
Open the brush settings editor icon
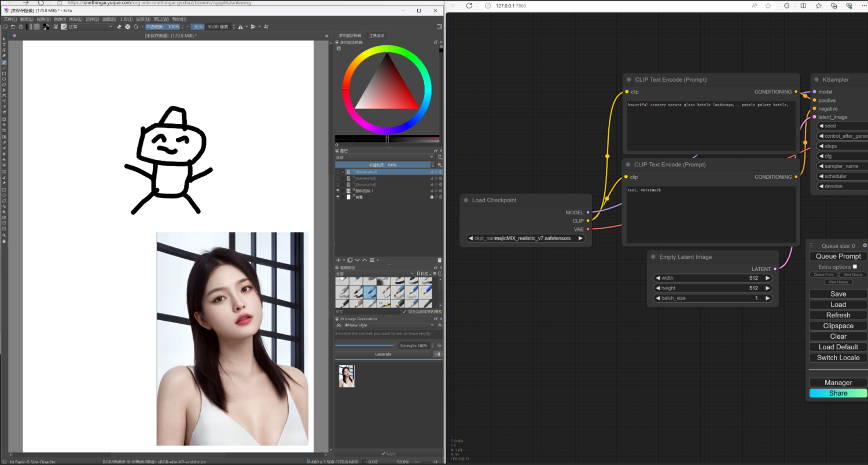pyautogui.click(x=56, y=27)
